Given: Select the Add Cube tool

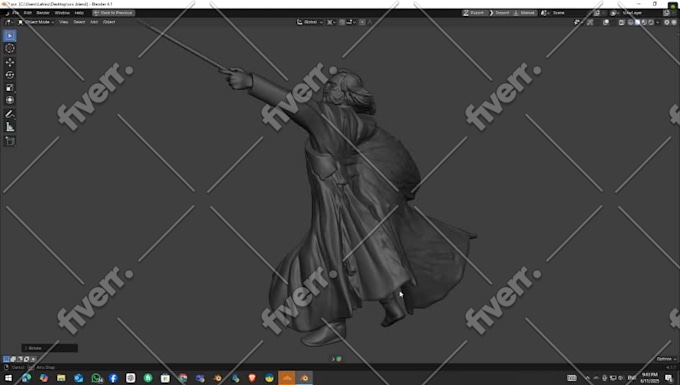Looking at the screenshot, I should 10,140.
